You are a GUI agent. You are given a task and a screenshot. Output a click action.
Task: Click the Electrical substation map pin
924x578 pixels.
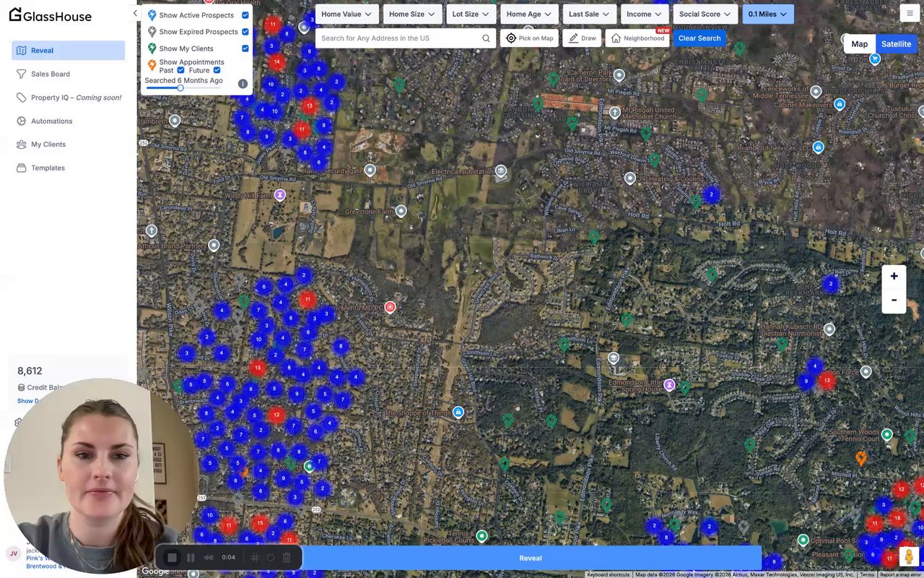click(501, 171)
